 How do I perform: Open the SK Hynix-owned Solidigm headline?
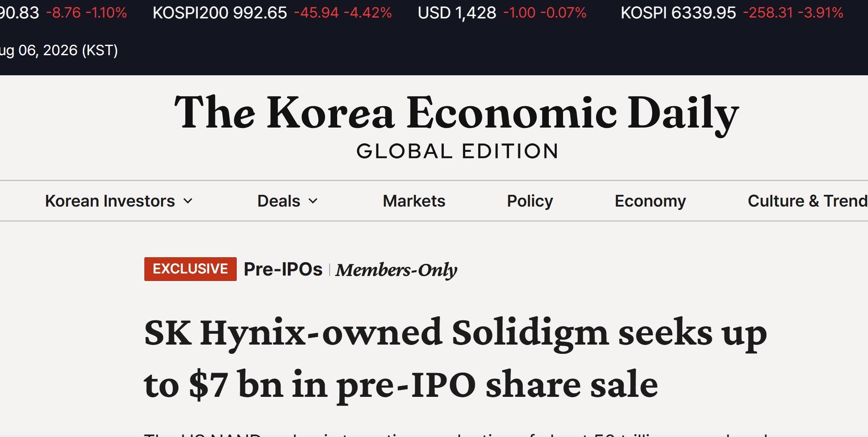tap(455, 359)
